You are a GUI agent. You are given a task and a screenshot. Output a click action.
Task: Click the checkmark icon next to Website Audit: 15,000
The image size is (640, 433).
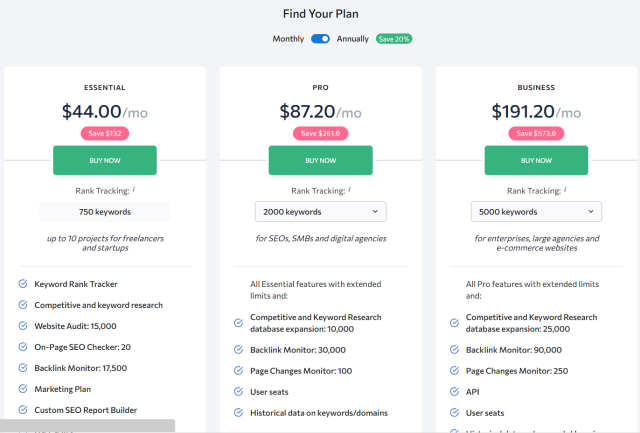pos(23,326)
